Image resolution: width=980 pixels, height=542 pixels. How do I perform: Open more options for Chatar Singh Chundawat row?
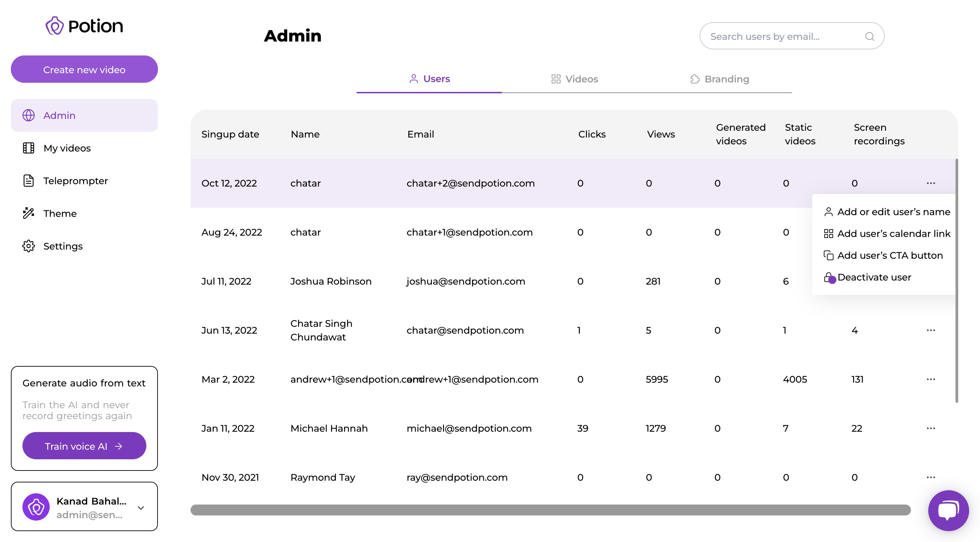pos(931,330)
